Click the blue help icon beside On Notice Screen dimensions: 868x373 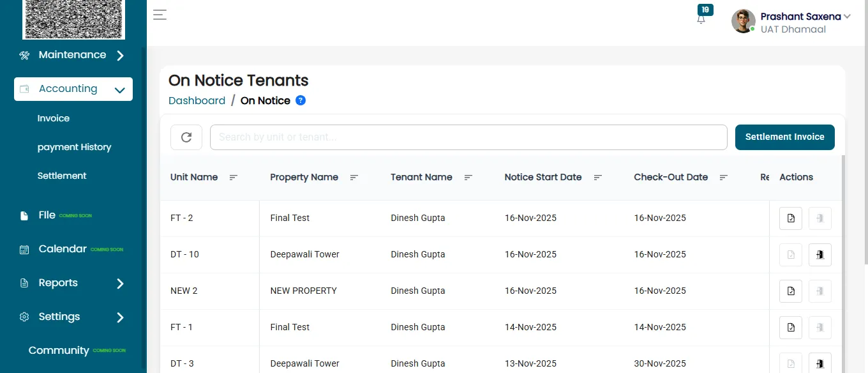click(x=301, y=100)
